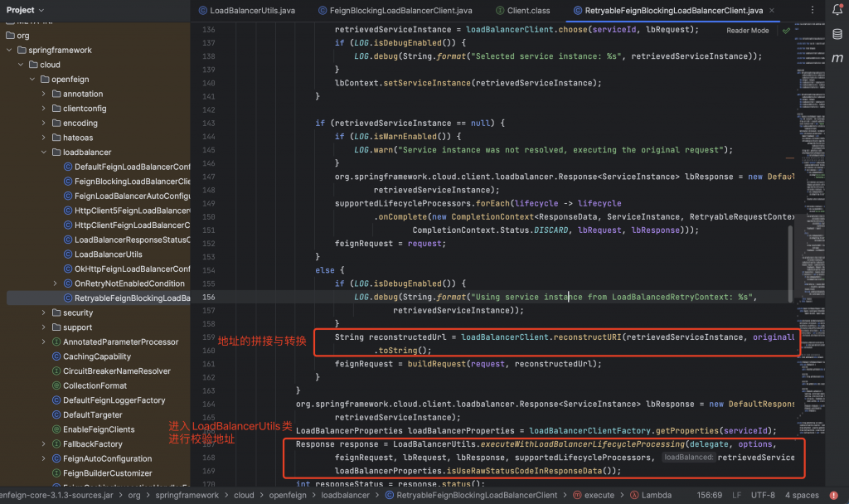Expand the AnnotatedParameterProcessor node
The width and height of the screenshot is (849, 504).
click(44, 342)
